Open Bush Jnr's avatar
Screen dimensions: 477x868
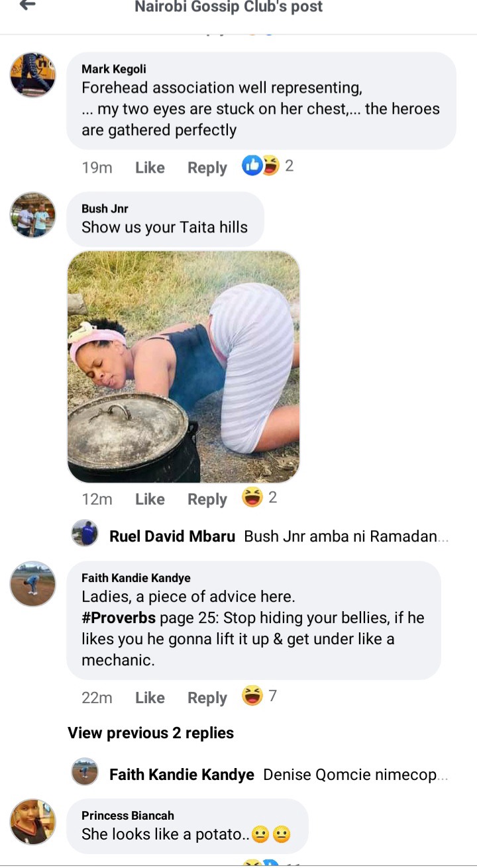[32, 215]
